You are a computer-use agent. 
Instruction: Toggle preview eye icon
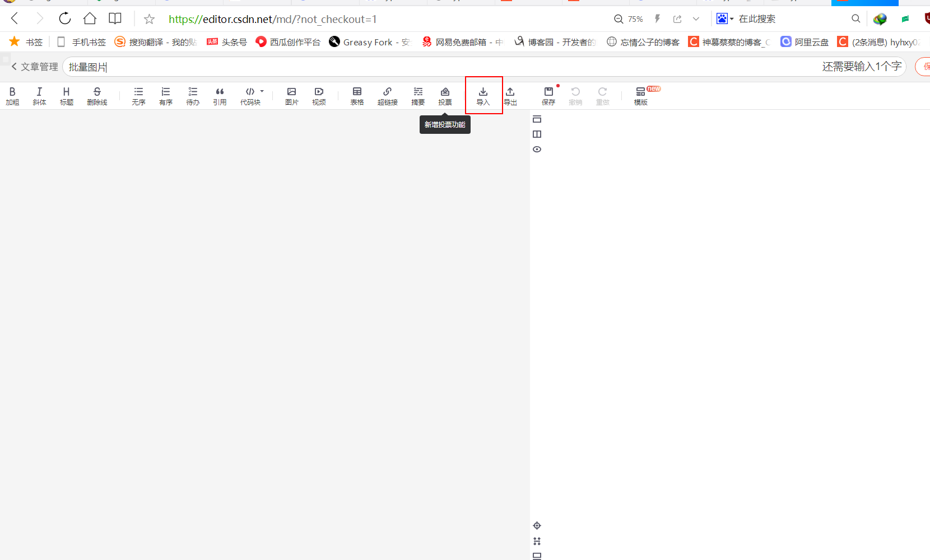(537, 150)
